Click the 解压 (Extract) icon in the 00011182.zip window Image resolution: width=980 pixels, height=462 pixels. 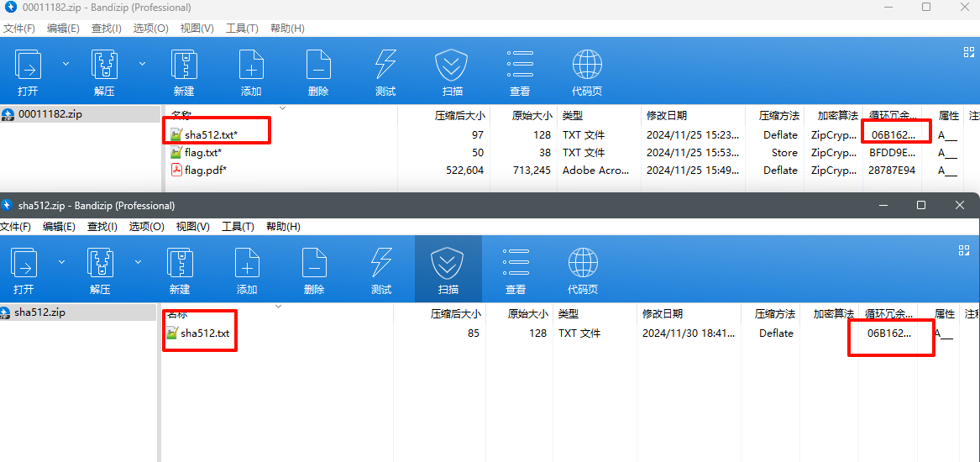pos(104,66)
